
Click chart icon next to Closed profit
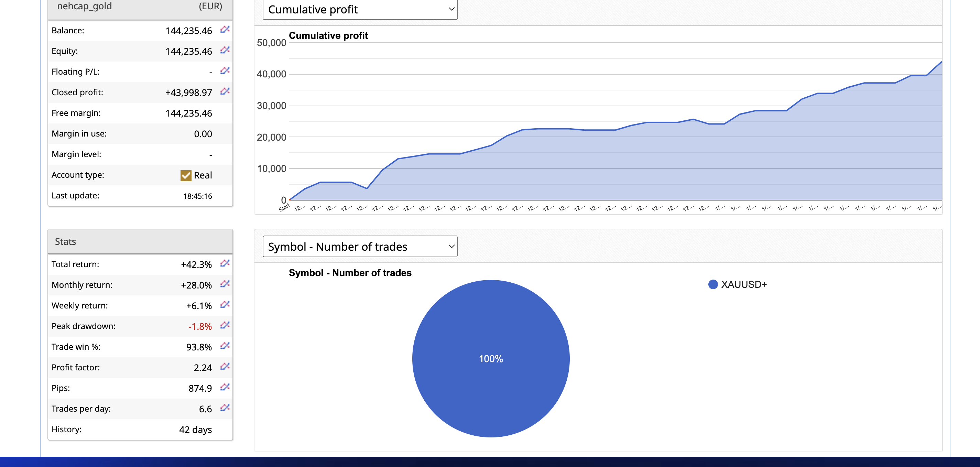tap(225, 91)
